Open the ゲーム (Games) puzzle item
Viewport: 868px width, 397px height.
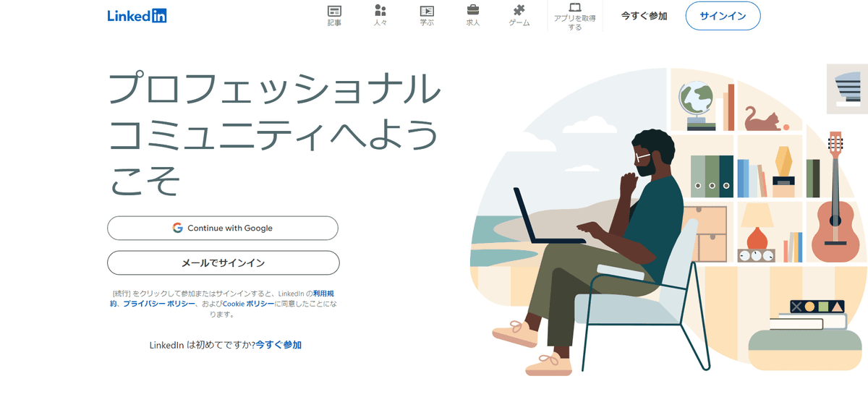519,16
